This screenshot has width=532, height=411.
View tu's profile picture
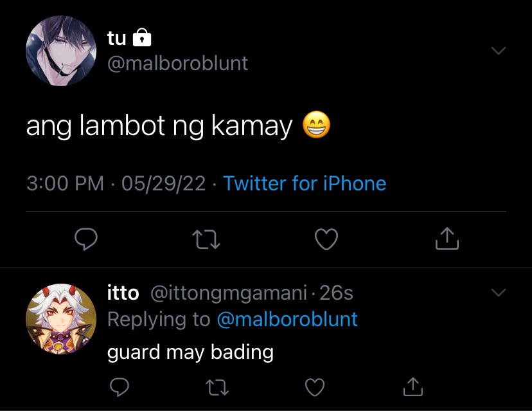click(x=61, y=51)
